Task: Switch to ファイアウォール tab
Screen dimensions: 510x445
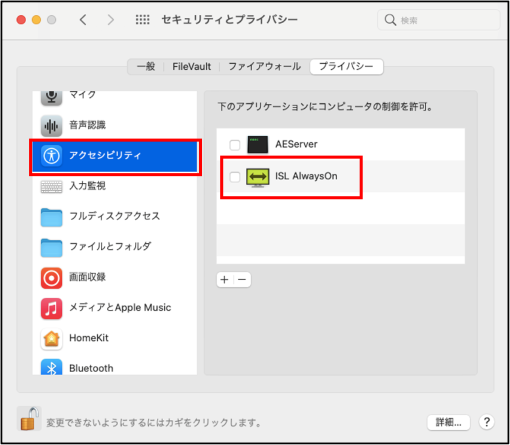Action: 265,66
